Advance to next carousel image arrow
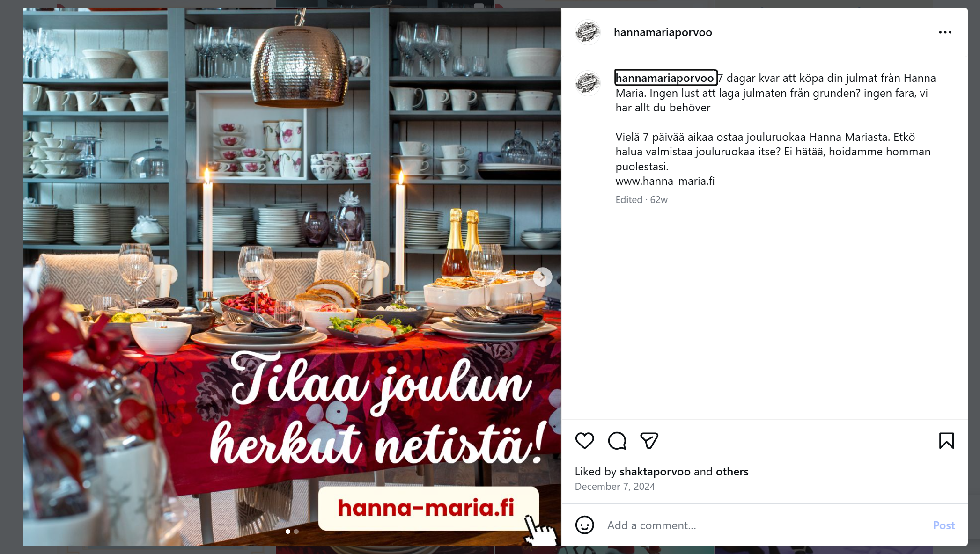The image size is (980, 554). 542,277
